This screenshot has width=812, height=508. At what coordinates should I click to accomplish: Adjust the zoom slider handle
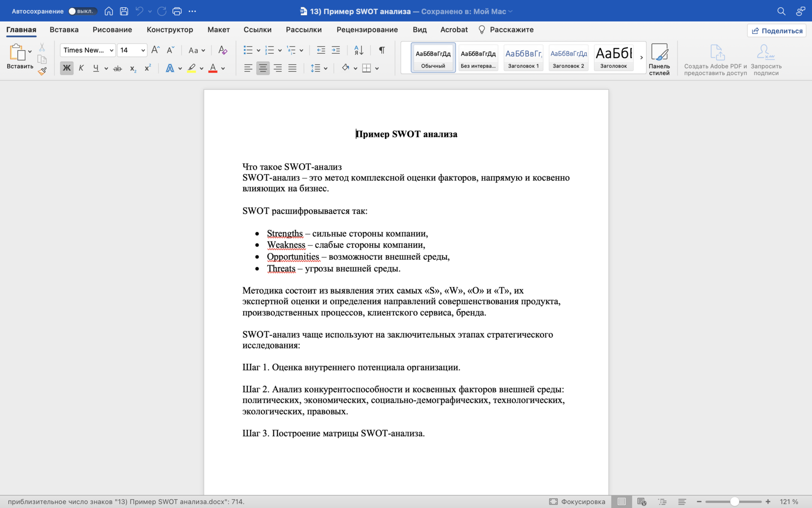(734, 502)
